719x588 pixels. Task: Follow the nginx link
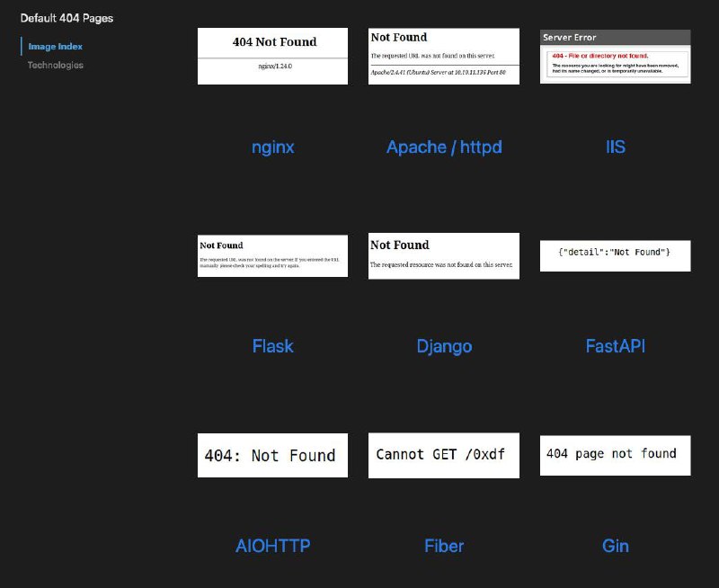273,147
